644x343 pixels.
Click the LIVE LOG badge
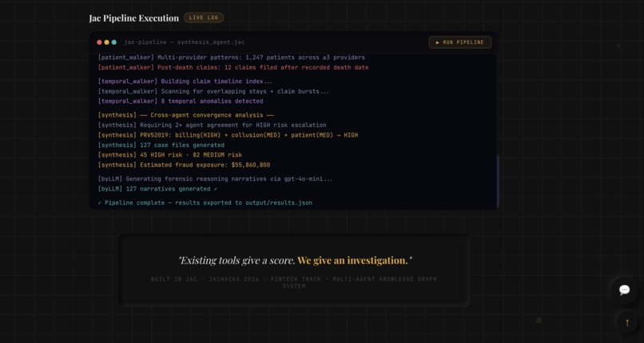point(204,18)
